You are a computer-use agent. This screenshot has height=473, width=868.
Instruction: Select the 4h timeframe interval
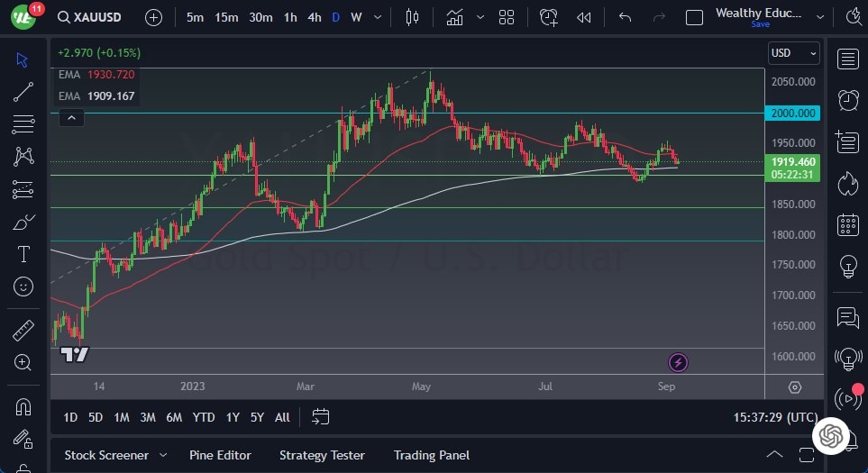(x=314, y=17)
